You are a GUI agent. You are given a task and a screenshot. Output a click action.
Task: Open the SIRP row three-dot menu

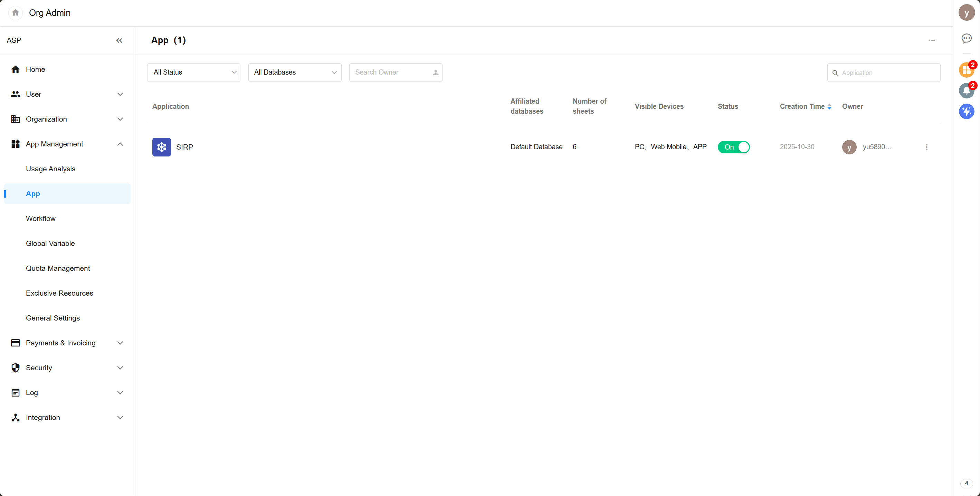tap(926, 147)
